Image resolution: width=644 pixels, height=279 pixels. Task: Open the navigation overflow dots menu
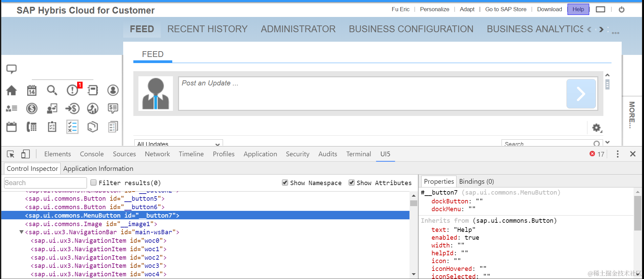pos(616,33)
